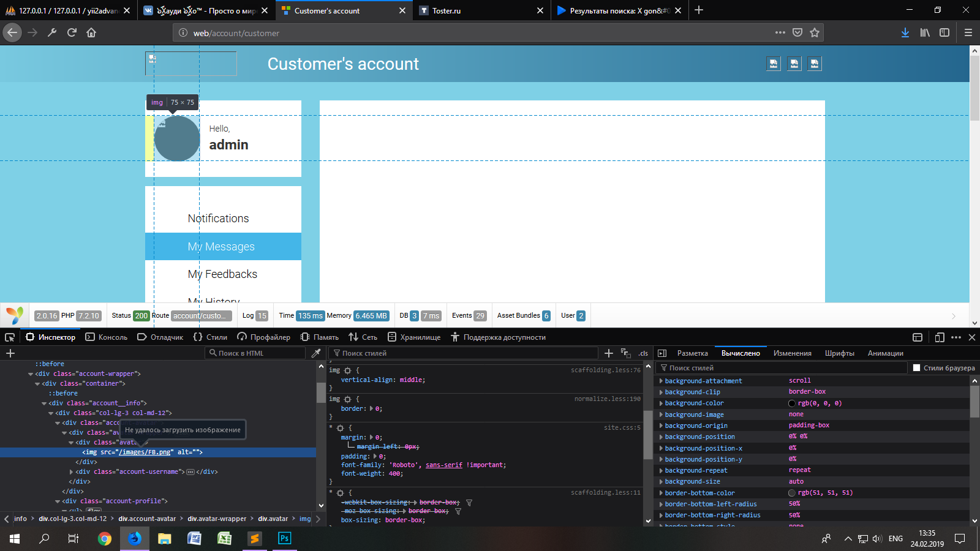Click the Поиск стилей rules filter field
The width and height of the screenshot is (980, 551).
pos(463,353)
